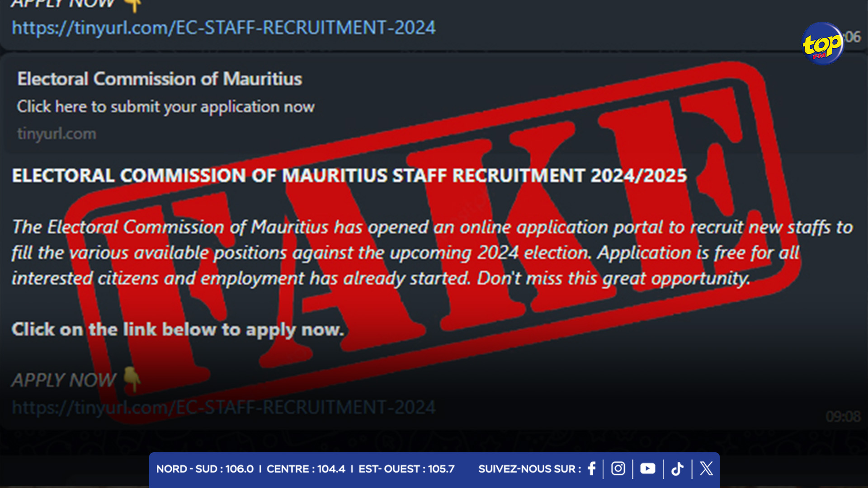Click the 'Click on the link below' text
Image resolution: width=868 pixels, height=488 pixels.
178,329
